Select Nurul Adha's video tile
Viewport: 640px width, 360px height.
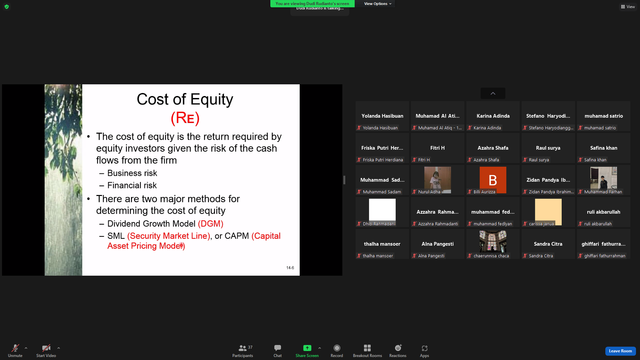pyautogui.click(x=438, y=180)
